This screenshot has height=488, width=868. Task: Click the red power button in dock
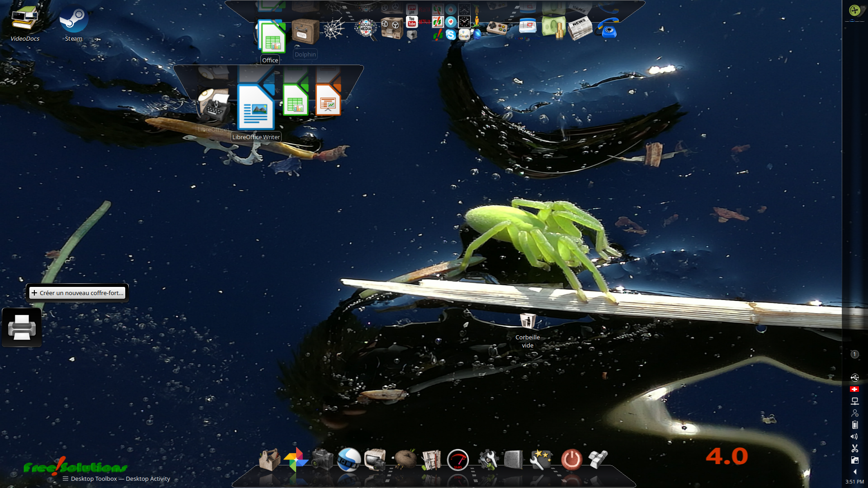point(571,460)
